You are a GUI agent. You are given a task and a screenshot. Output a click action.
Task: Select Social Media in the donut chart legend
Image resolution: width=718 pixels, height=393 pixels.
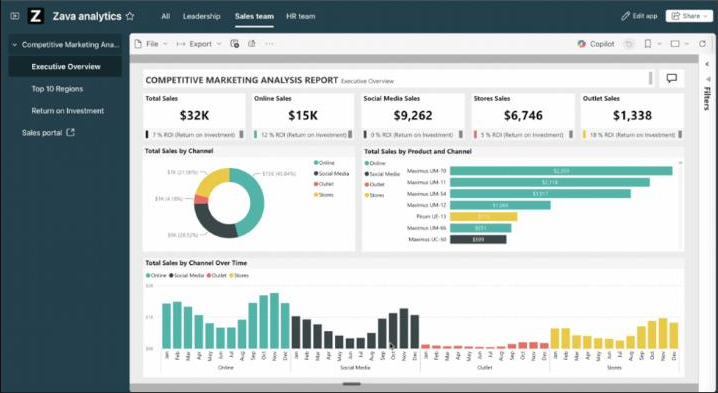331,174
